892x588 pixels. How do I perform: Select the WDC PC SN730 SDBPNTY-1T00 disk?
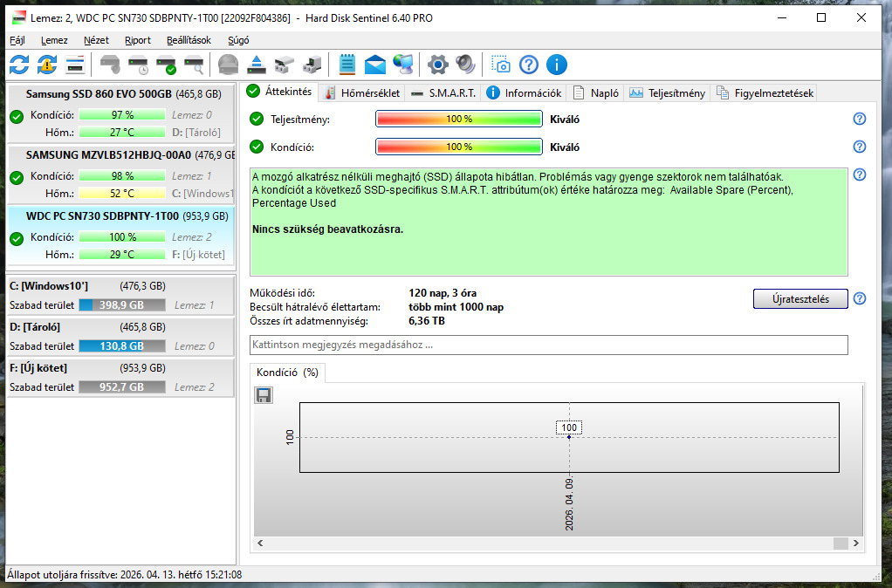[120, 236]
